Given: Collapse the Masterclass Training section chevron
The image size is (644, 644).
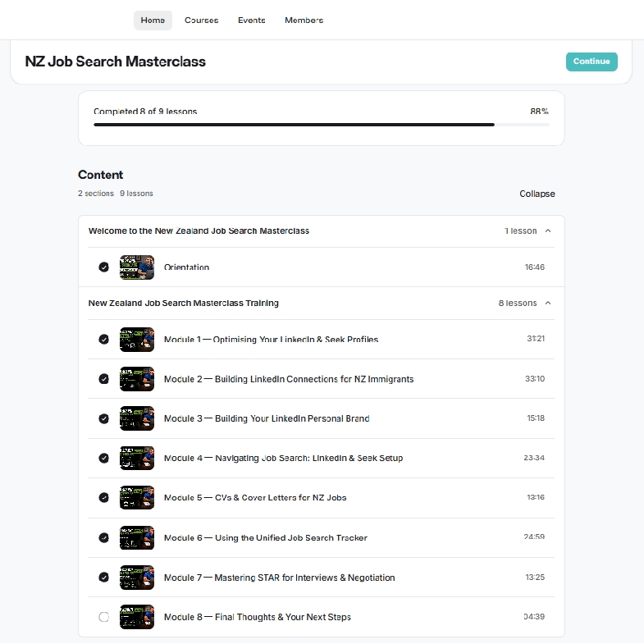Looking at the screenshot, I should [548, 303].
